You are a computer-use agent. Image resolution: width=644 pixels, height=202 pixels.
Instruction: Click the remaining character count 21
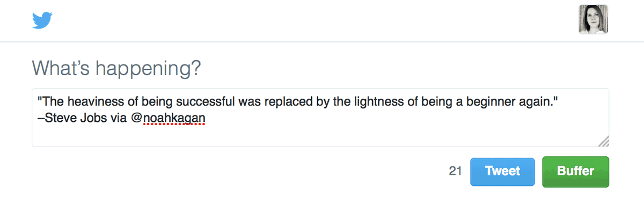coord(455,171)
